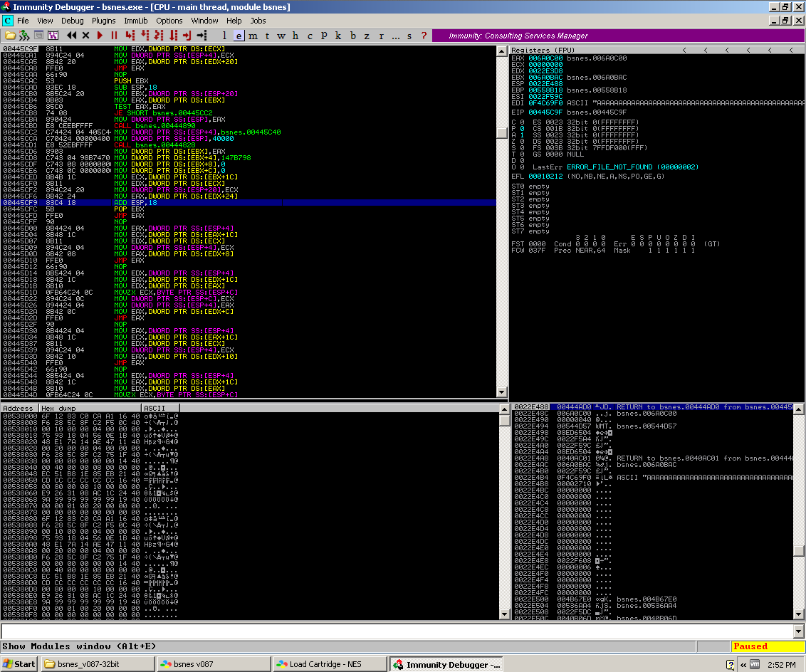Screen dimensions: 806x672
Task: Click the 'C' CPU window system icon
Action: [8, 21]
